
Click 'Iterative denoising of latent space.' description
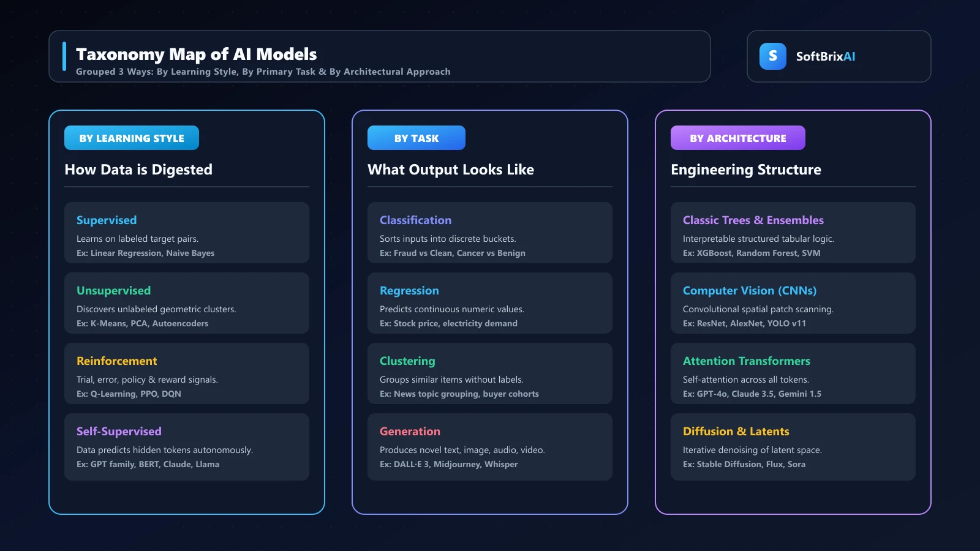click(x=752, y=450)
